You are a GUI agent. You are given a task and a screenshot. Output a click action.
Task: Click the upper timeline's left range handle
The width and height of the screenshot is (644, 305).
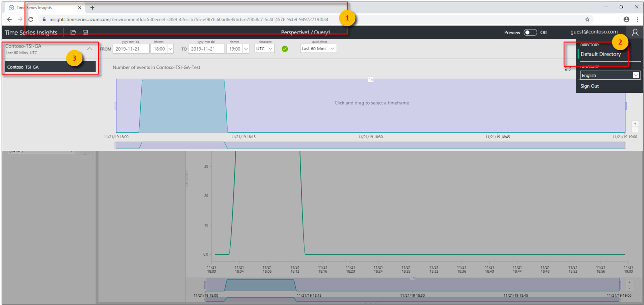116,106
